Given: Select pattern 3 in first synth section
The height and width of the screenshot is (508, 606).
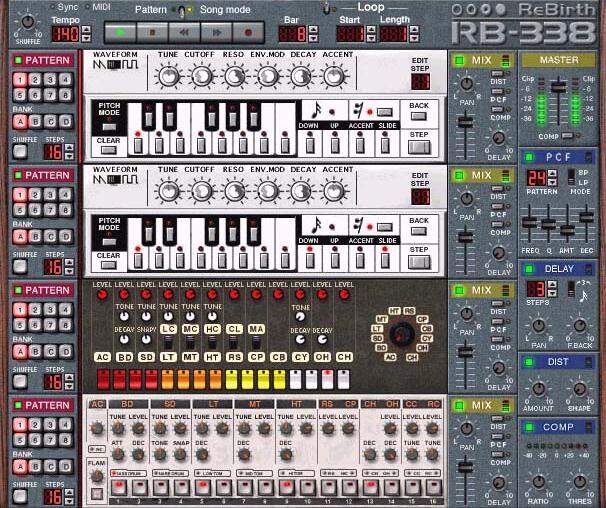Looking at the screenshot, I should click(50, 80).
